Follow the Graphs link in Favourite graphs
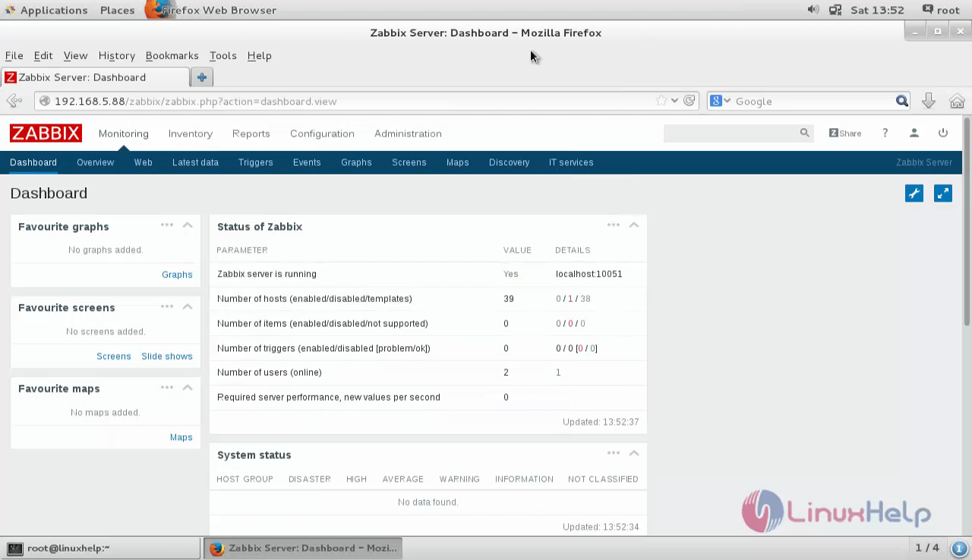 [x=177, y=275]
